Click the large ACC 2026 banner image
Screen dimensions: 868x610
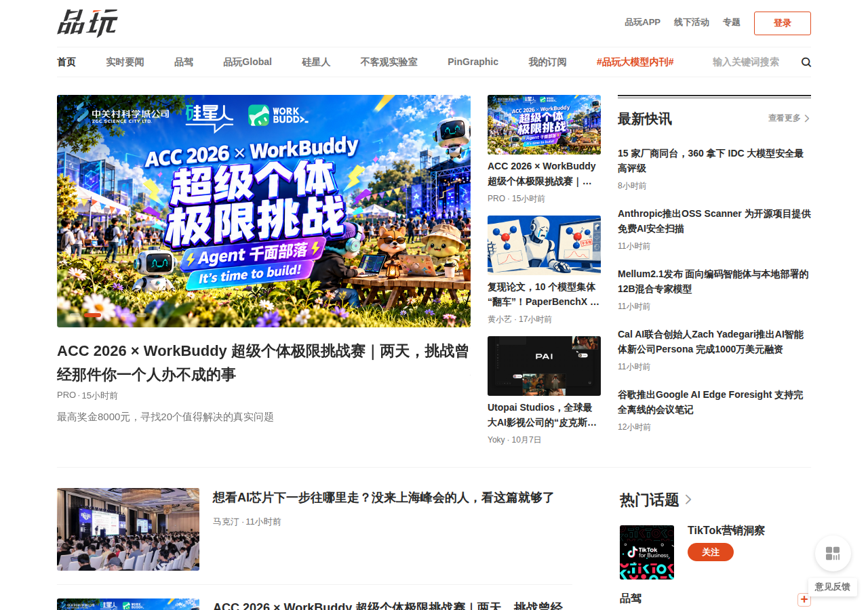tap(264, 211)
